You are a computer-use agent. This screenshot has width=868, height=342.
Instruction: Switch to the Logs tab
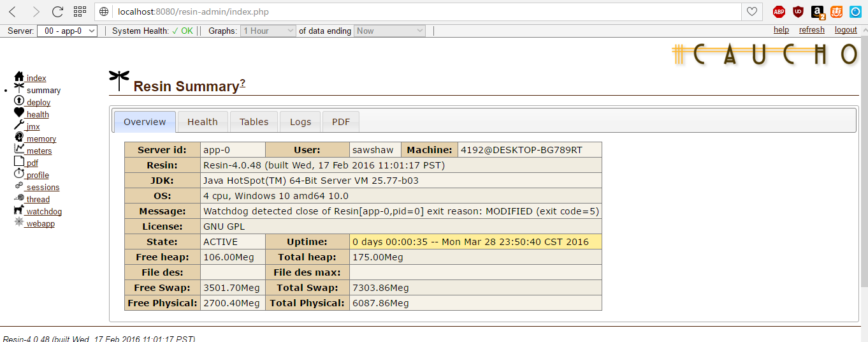point(300,121)
